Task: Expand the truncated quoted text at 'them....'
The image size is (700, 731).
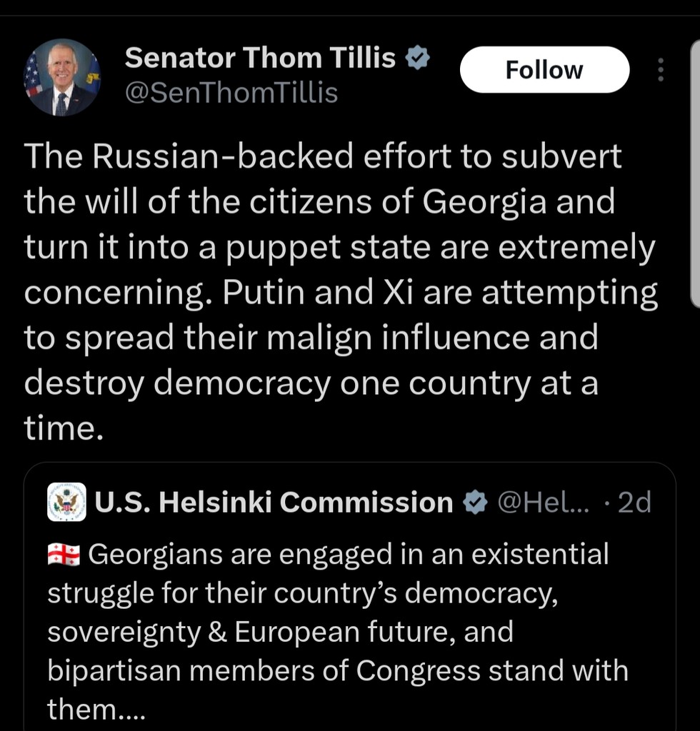Action: pos(96,709)
